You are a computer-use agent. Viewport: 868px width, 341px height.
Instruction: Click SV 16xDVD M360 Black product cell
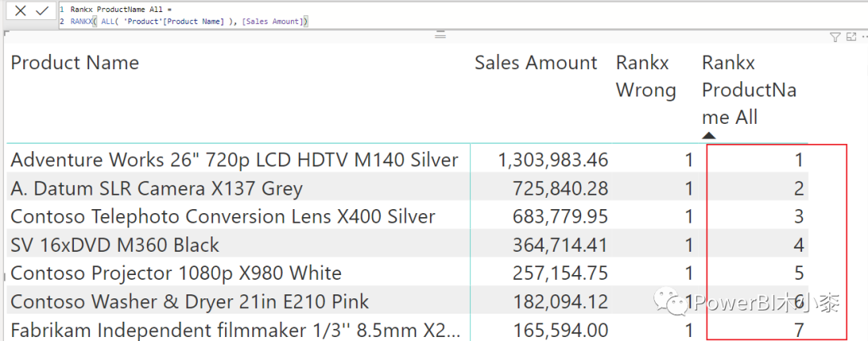click(115, 245)
